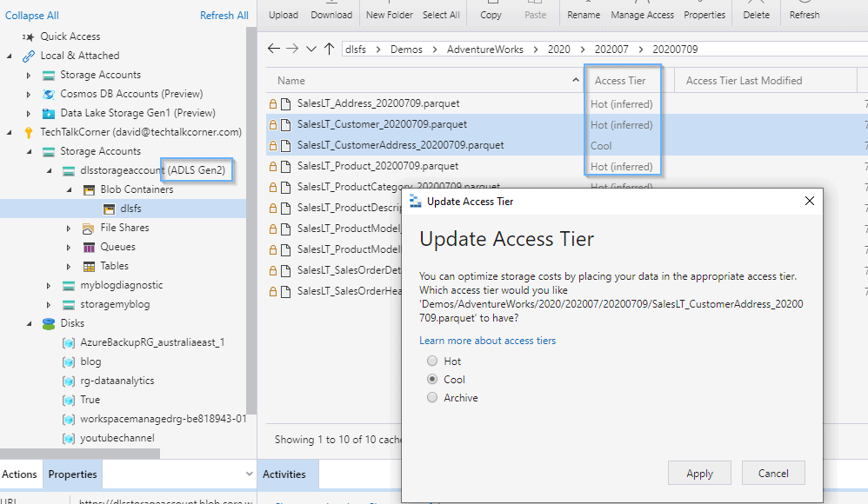868x504 pixels.
Task: Click Manage Access in the toolbar
Action: click(642, 15)
